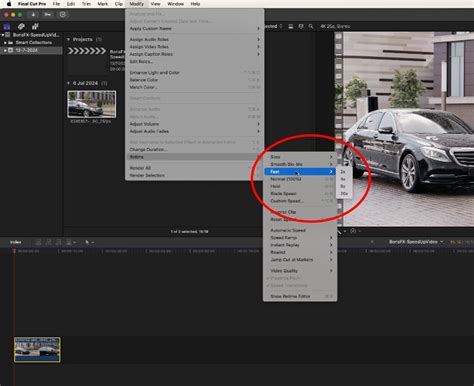Choose 8x fast speed
The width and height of the screenshot is (474, 386).
pos(344,186)
